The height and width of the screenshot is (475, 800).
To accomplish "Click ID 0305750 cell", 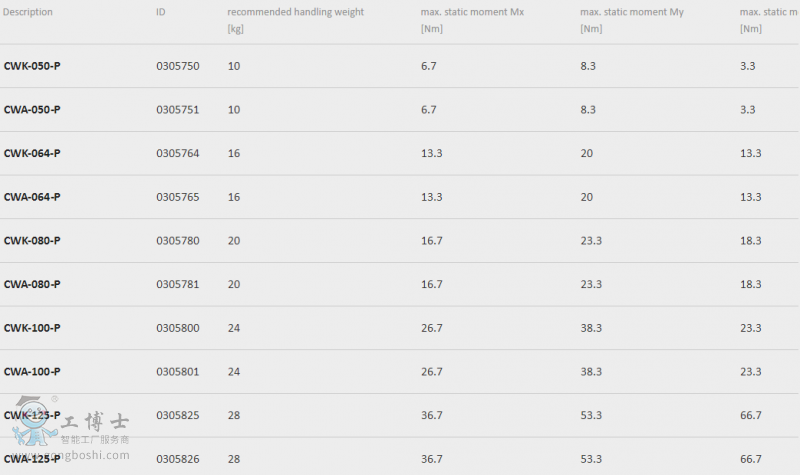I will pos(178,66).
